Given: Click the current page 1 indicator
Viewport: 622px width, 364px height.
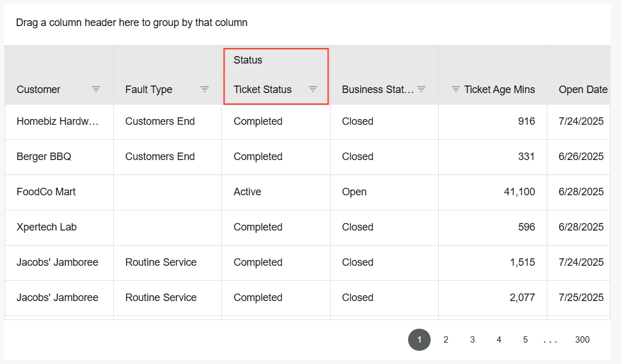Looking at the screenshot, I should point(419,340).
